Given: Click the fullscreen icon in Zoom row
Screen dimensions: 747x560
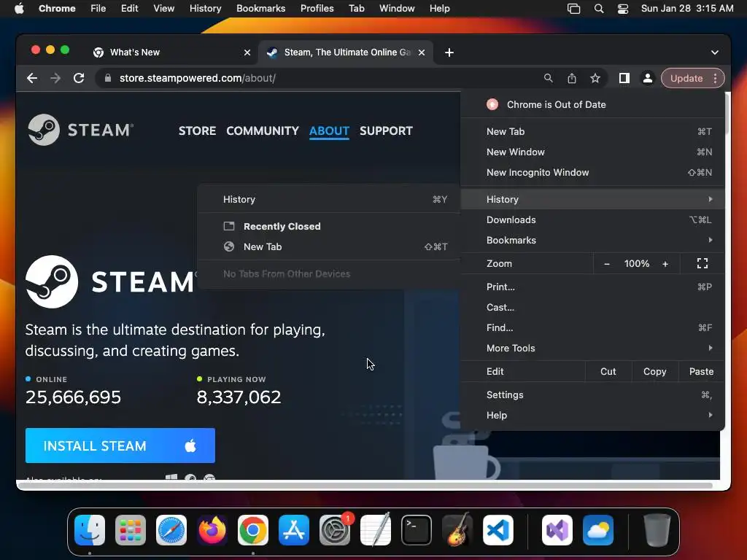Looking at the screenshot, I should (x=703, y=263).
